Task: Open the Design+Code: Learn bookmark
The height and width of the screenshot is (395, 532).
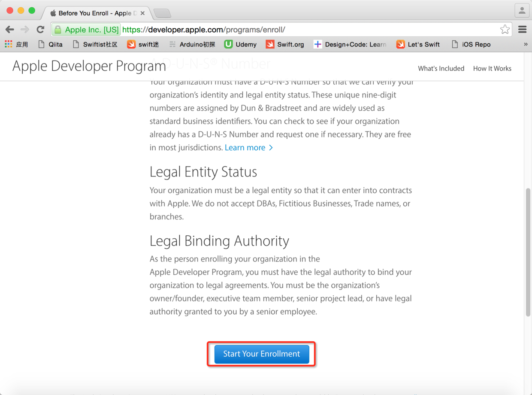Action: click(350, 44)
